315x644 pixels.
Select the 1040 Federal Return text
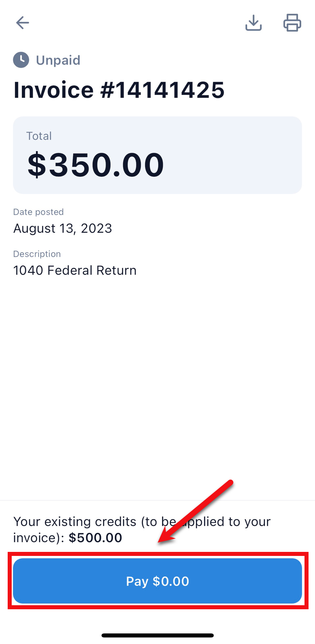75,270
